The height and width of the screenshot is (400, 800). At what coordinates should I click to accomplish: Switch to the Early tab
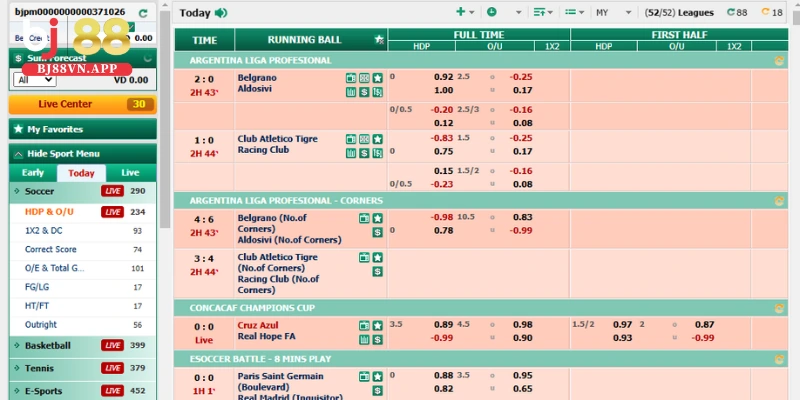(33, 173)
